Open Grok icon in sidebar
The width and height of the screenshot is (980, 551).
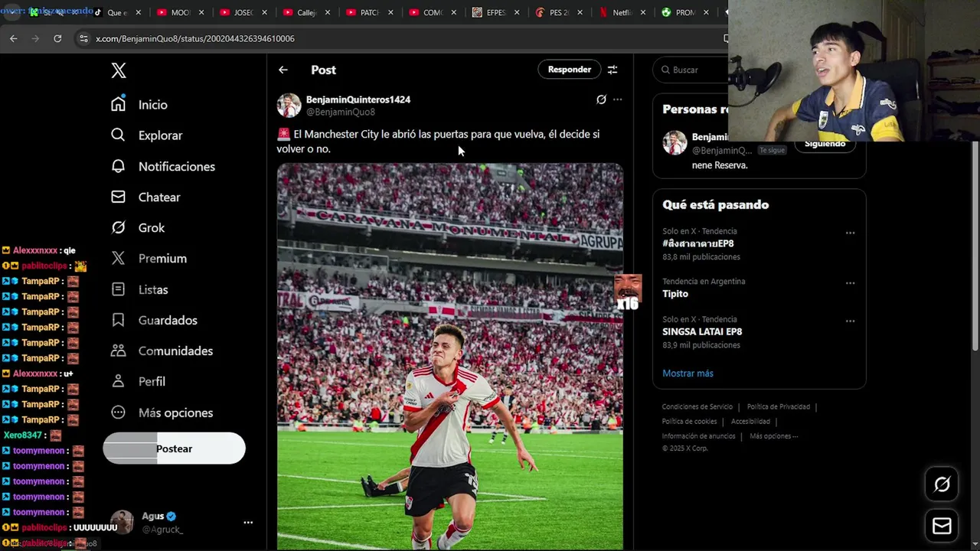[118, 227]
